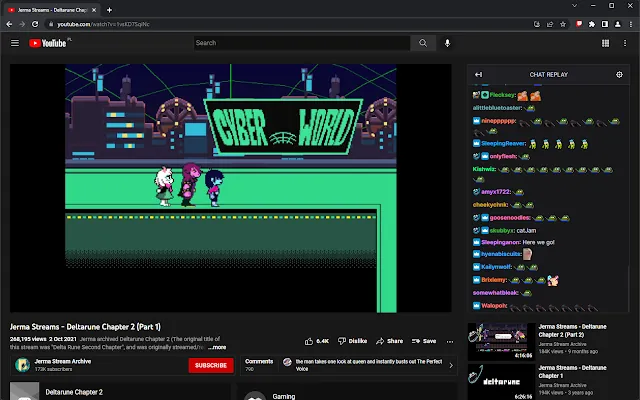Collapse chat replay with the arrow icon
The image size is (640, 400).
[478, 74]
